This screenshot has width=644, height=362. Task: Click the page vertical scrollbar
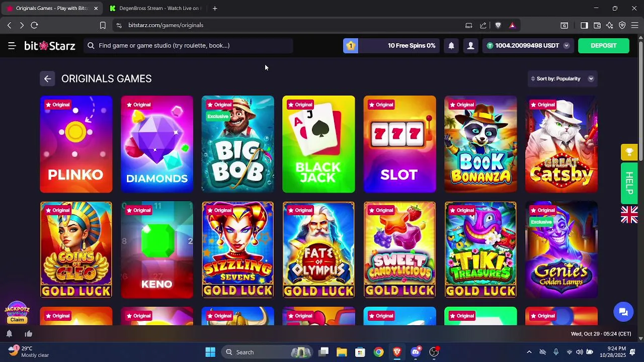(x=640, y=101)
